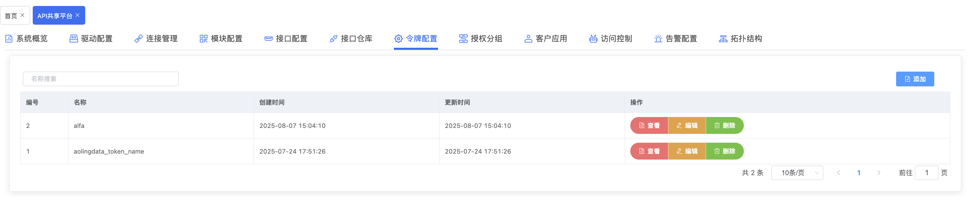Click the 告警配置 alarm icon
Screen dimensions: 980x213
(x=658, y=39)
